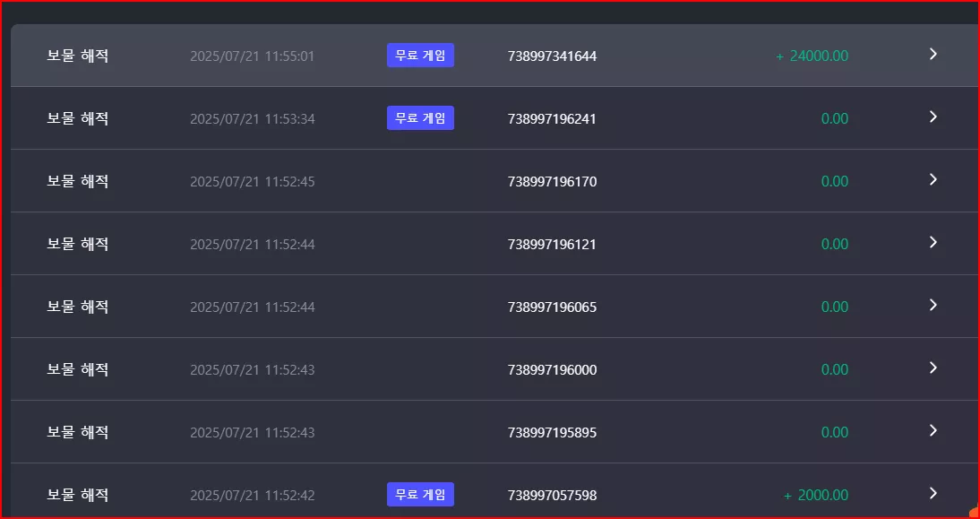
Task: Show details arrow for 738997195895
Action: coord(933,431)
